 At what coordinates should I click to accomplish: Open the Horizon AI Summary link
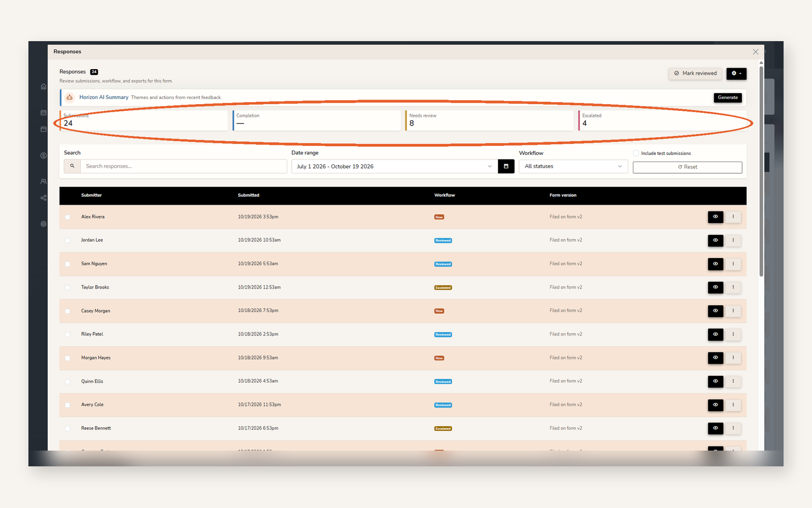[104, 98]
